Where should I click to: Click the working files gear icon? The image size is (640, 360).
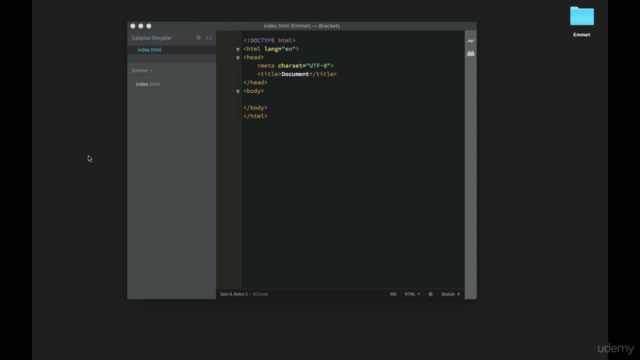198,38
